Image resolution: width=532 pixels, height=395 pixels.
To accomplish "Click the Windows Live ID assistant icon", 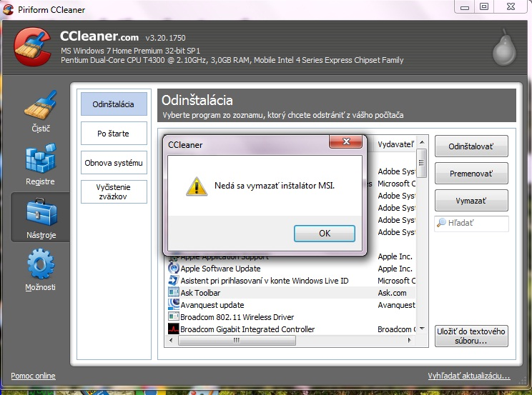I will (x=173, y=281).
